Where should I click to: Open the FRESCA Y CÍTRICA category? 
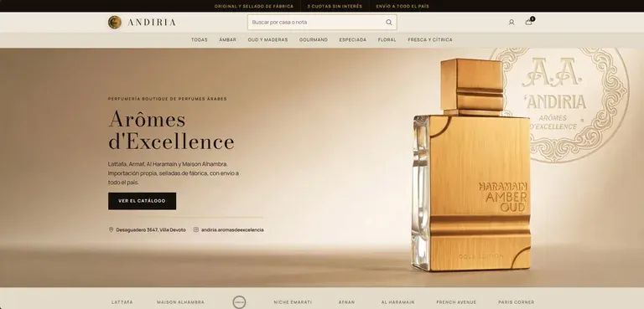430,40
